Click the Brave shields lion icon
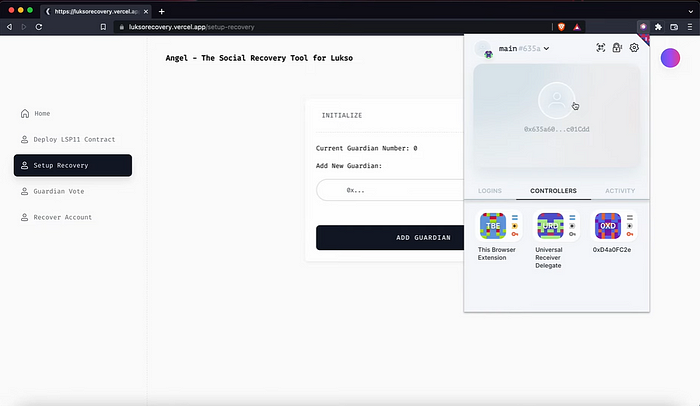This screenshot has height=406, width=700. click(x=561, y=27)
